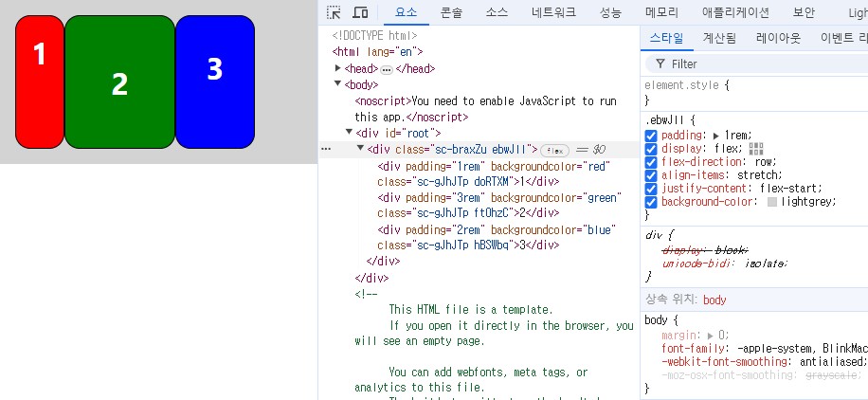
Task: Click the .ebwJII selector text
Action: [666, 119]
